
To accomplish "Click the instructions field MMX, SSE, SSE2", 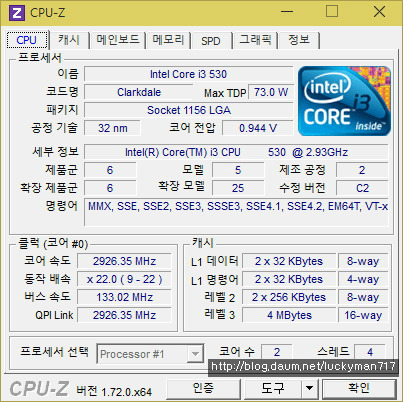I will click(x=236, y=212).
